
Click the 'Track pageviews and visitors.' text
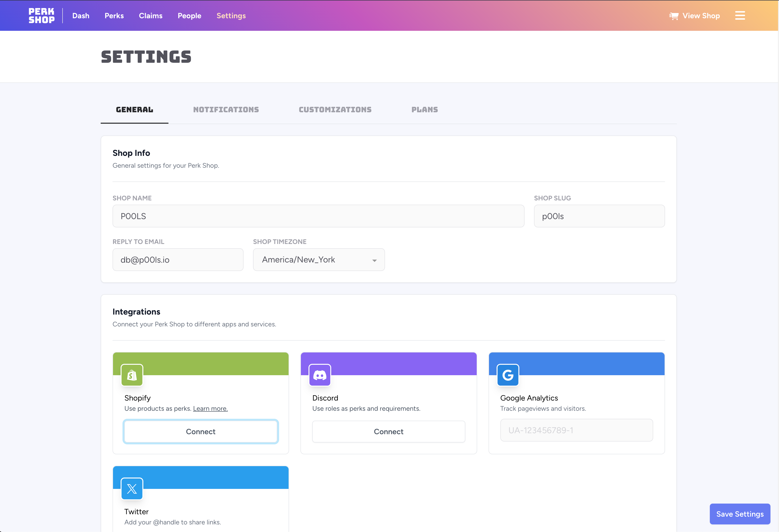pos(543,408)
